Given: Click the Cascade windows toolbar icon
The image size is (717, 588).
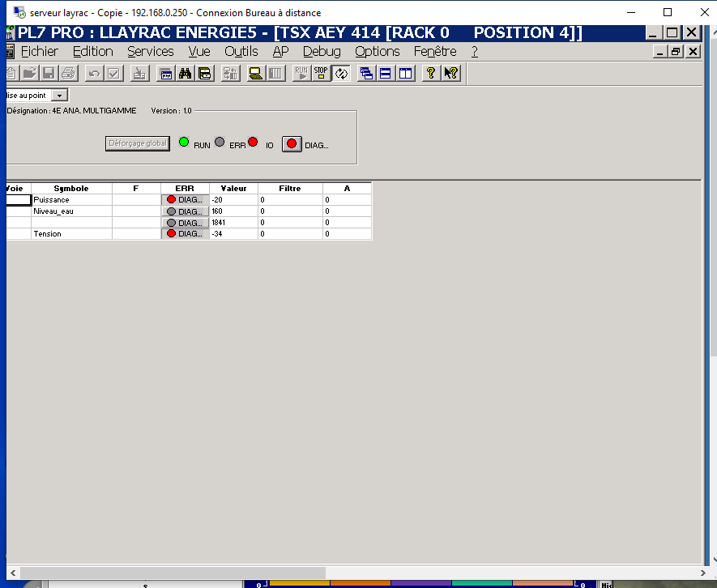Looking at the screenshot, I should click(x=366, y=73).
